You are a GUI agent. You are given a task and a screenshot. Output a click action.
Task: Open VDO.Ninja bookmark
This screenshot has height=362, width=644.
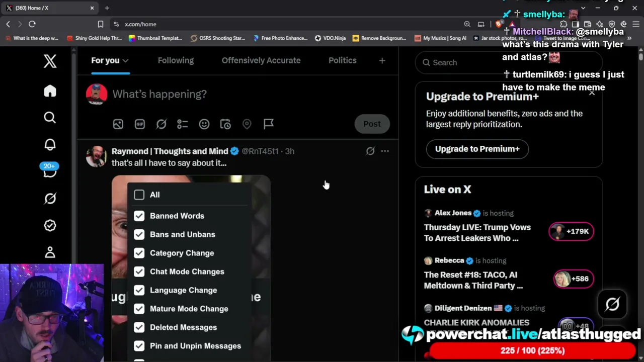point(330,38)
